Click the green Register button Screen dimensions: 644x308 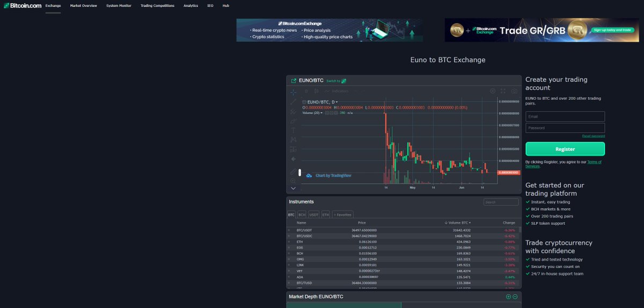(565, 149)
